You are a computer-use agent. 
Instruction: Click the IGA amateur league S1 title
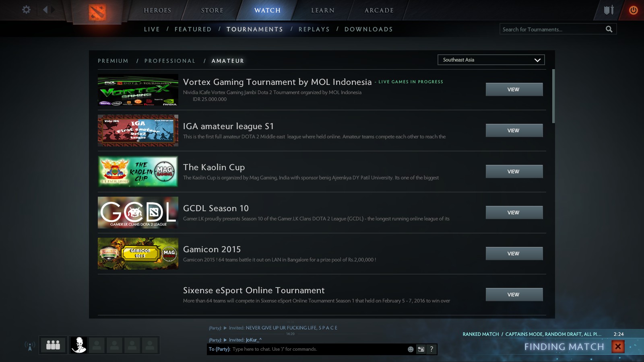pos(229,126)
